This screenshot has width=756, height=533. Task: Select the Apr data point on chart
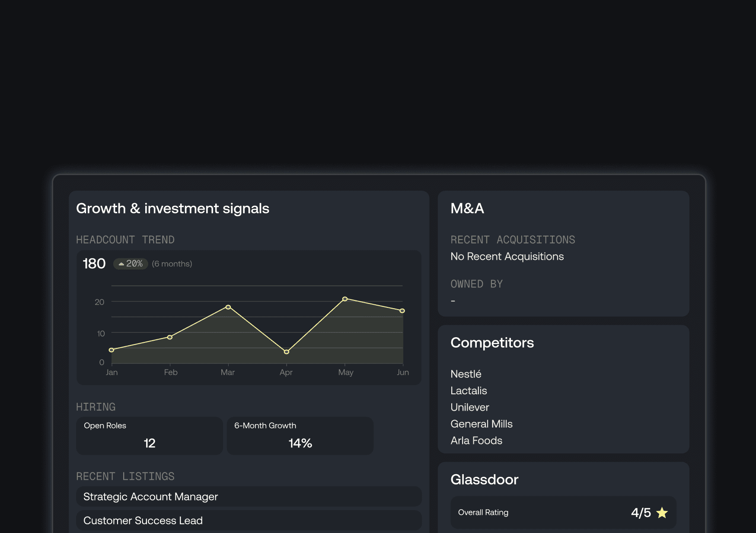coord(287,352)
